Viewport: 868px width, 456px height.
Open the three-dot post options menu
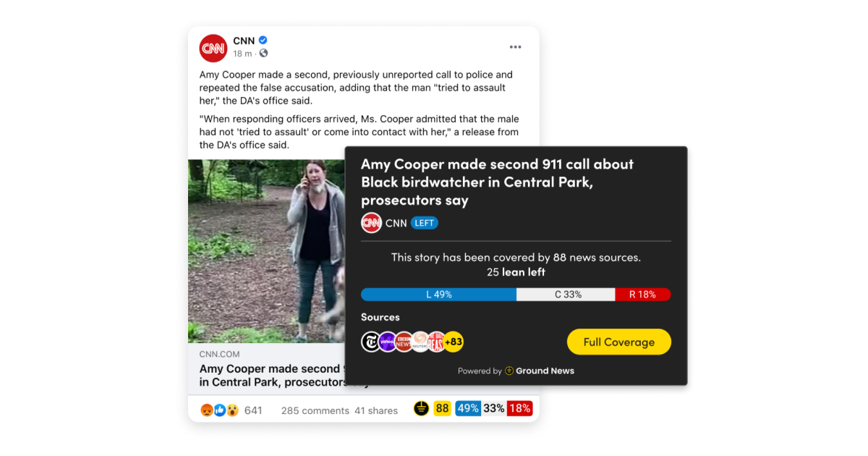coord(515,47)
